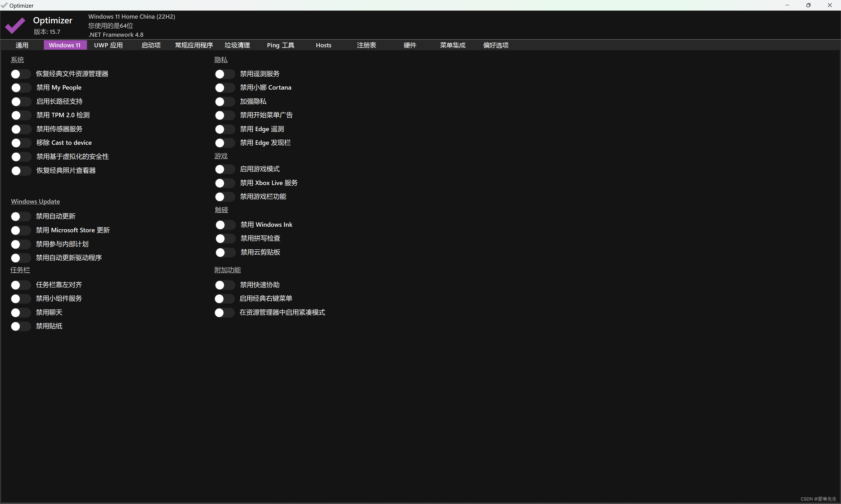Viewport: 841px width, 504px height.
Task: Toggle 禁用贴纸 switch
Action: click(21, 326)
